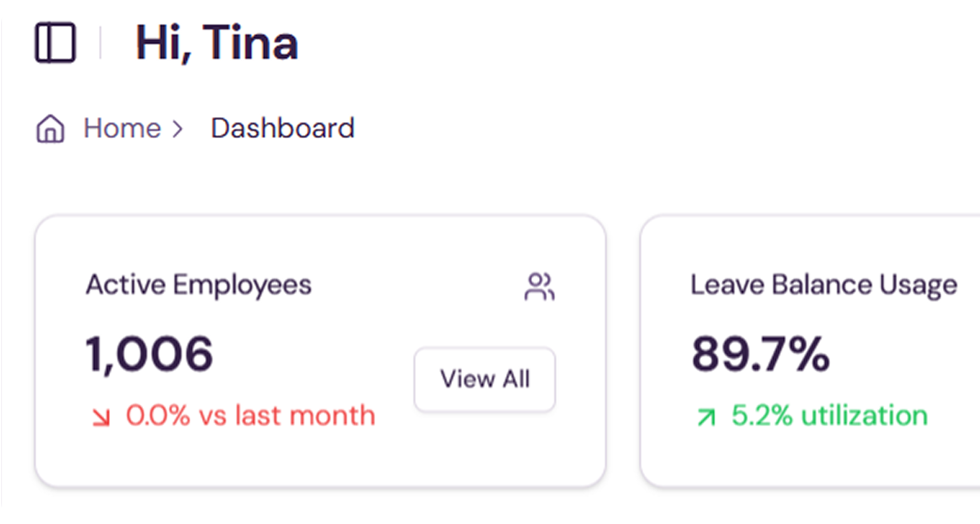
Task: Click the "5.2% utilization" text
Action: 829,416
